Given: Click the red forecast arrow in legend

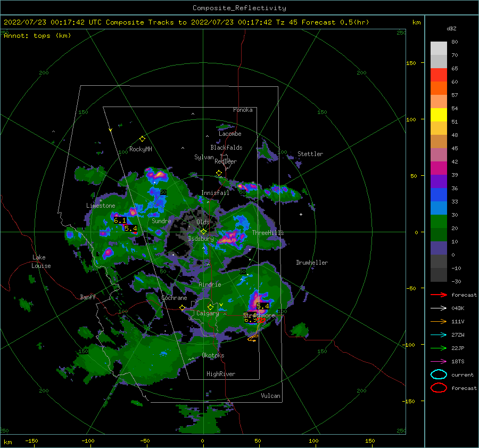Looking at the screenshot, I should [439, 295].
